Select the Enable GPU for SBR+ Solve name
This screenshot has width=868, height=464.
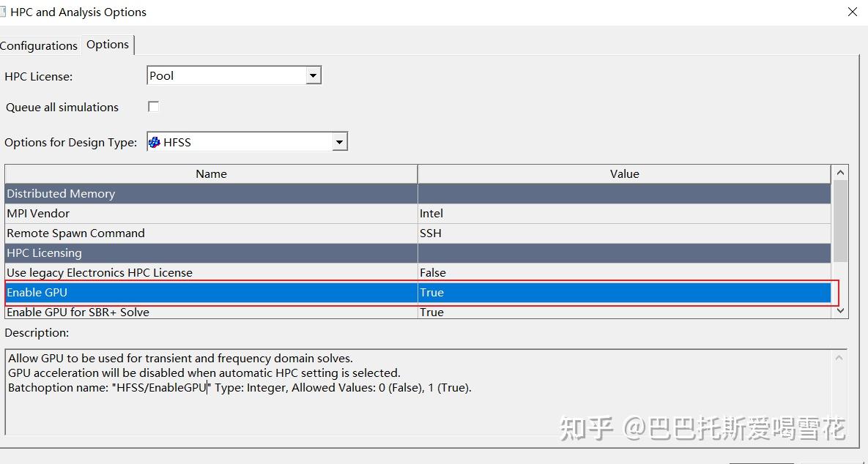coord(211,312)
